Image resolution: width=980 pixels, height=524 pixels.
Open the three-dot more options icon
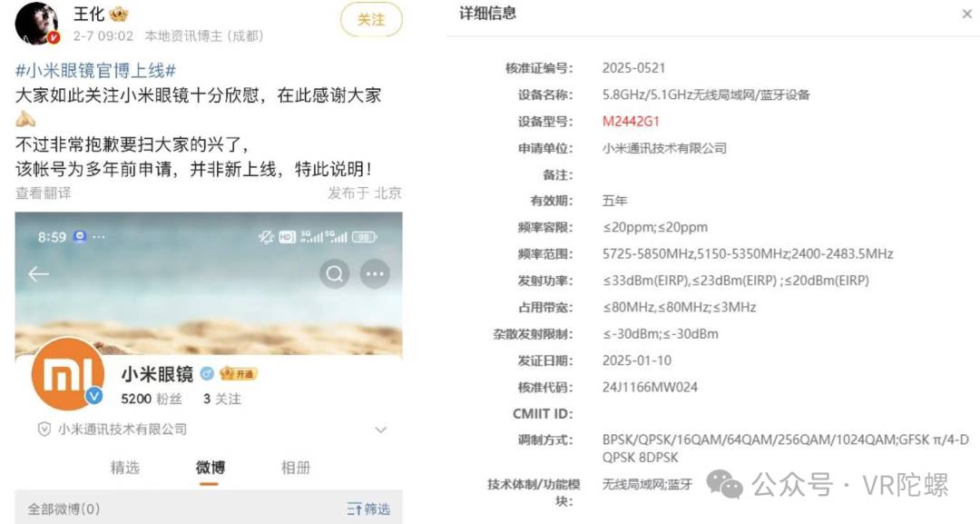click(375, 274)
